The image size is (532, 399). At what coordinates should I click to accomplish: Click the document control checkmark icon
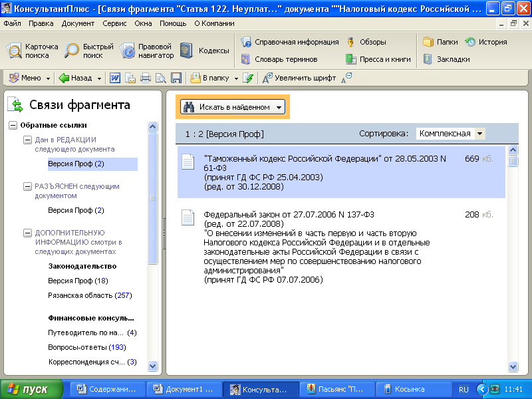[248, 78]
